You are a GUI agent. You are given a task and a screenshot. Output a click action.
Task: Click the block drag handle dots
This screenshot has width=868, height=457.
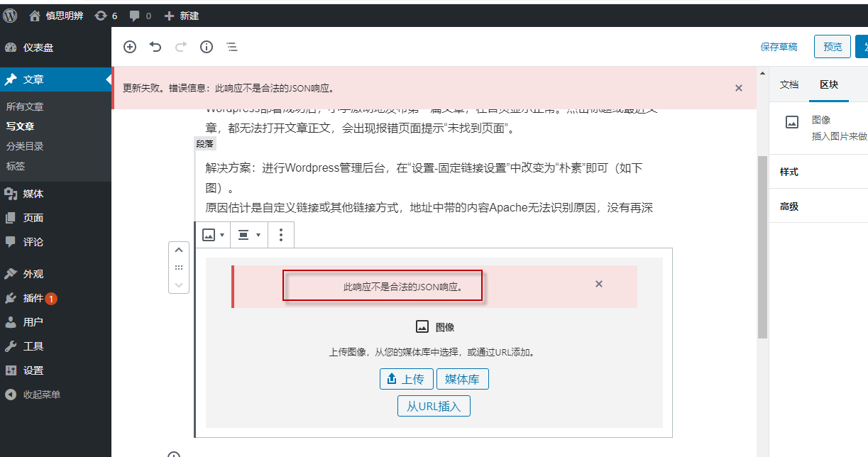click(179, 268)
